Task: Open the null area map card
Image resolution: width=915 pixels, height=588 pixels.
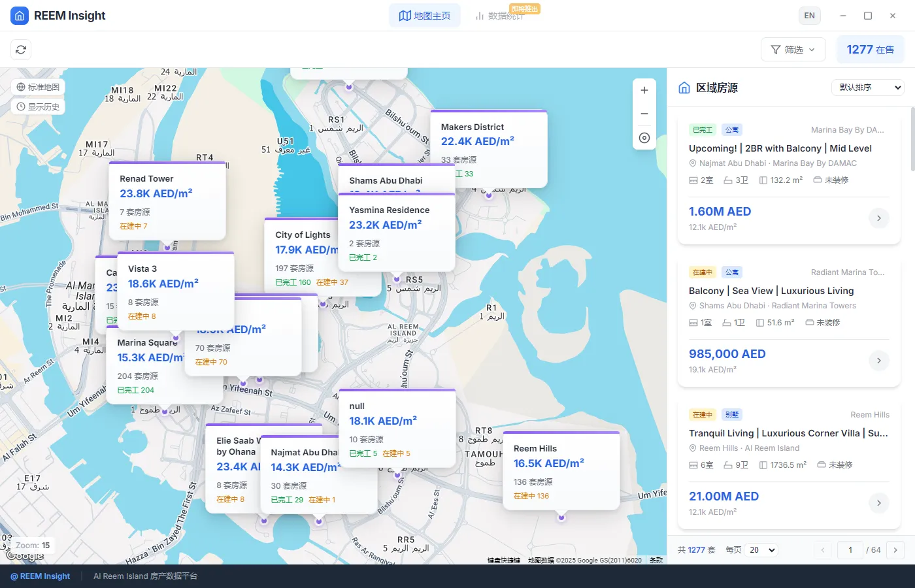Action: (397, 429)
